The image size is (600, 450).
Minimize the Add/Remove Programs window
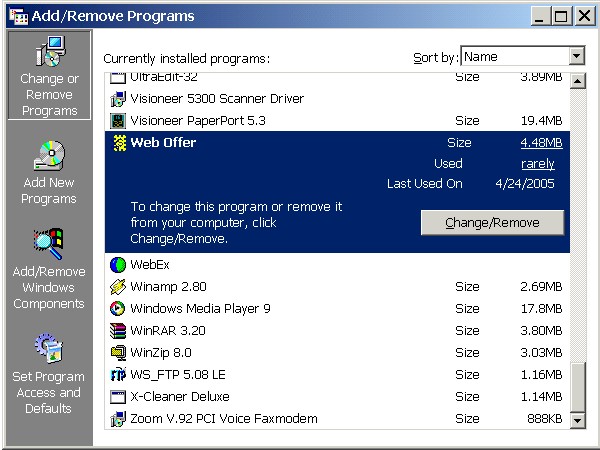pyautogui.click(x=540, y=16)
